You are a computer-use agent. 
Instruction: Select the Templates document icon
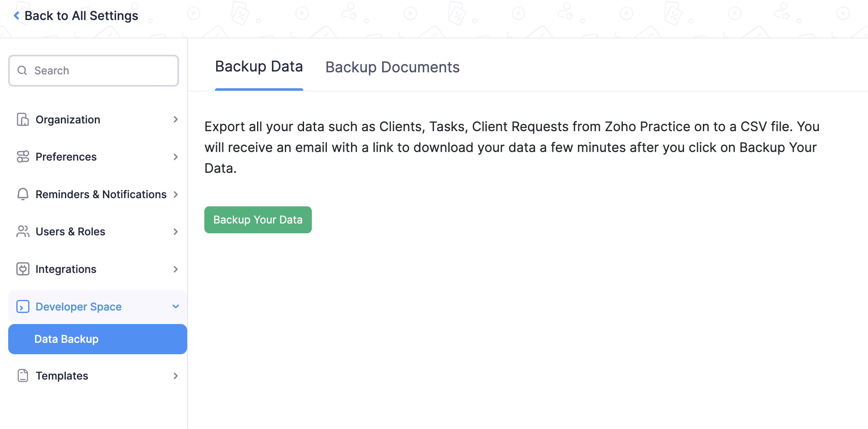[22, 375]
